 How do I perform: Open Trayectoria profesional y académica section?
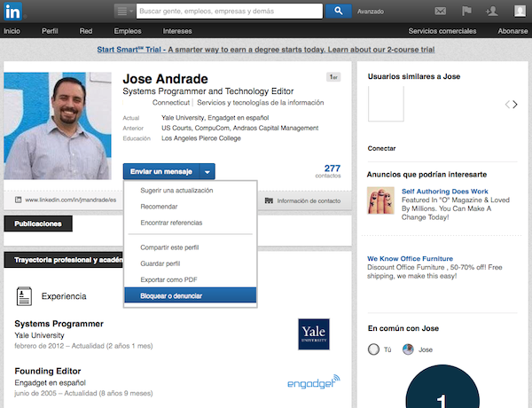pos(64,260)
